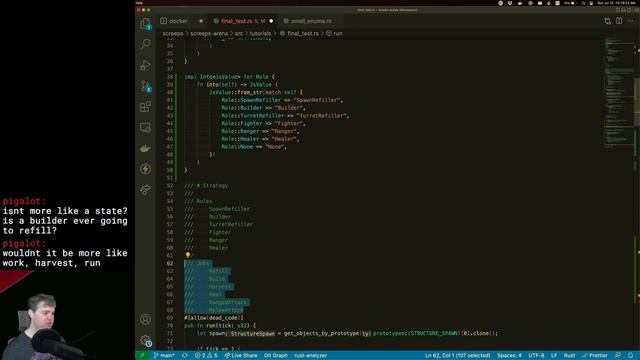Open Run and Debug view
The image size is (640, 360).
pos(146,65)
